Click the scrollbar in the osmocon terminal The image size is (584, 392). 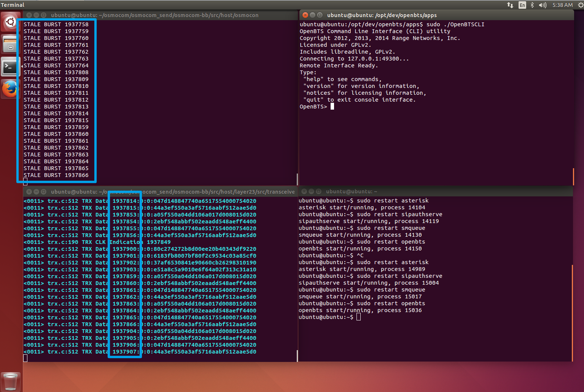tap(297, 179)
